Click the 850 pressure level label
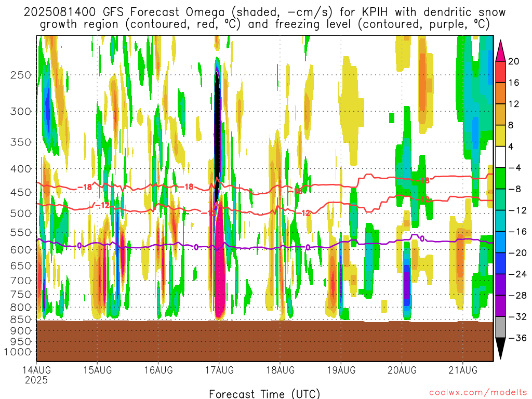532x399 pixels. coord(20,320)
